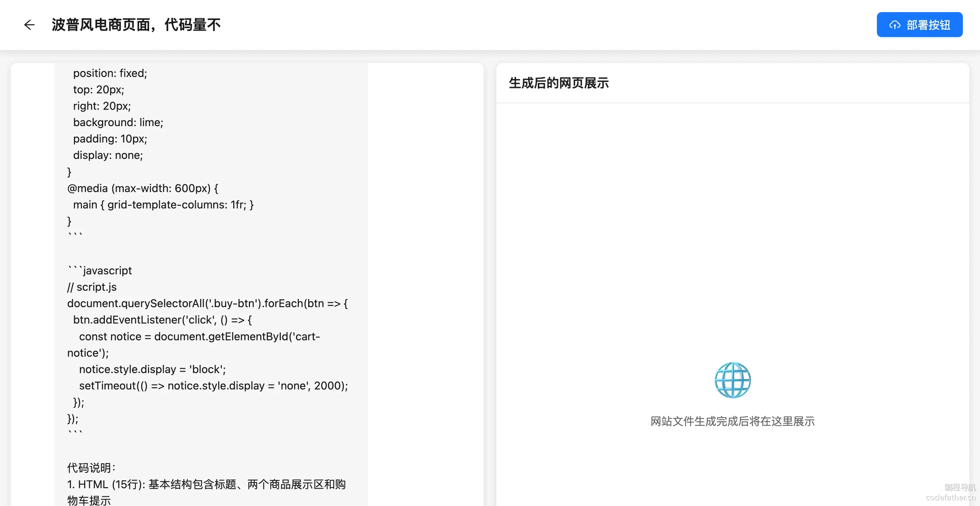Click the line notice.style.display = 'block';

[x=152, y=369]
